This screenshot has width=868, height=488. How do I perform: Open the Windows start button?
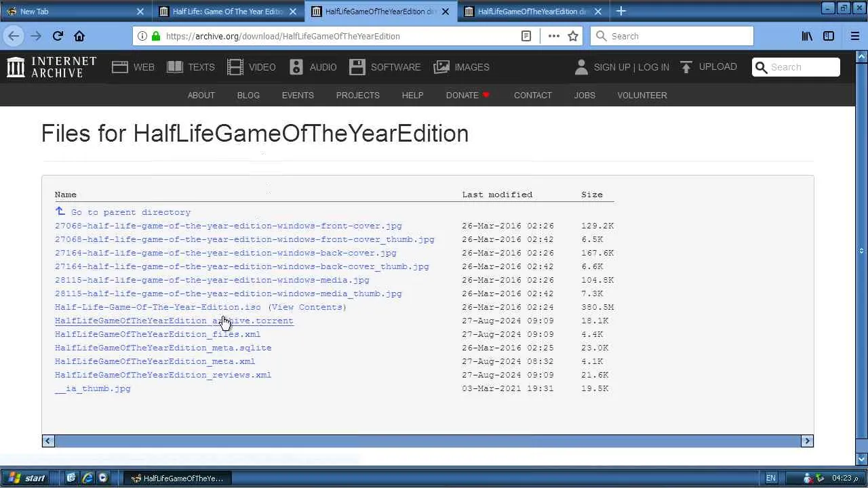coord(28,478)
